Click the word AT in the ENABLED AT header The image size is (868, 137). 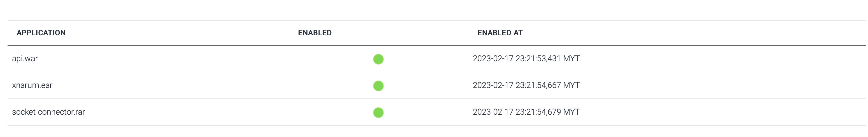coord(518,33)
